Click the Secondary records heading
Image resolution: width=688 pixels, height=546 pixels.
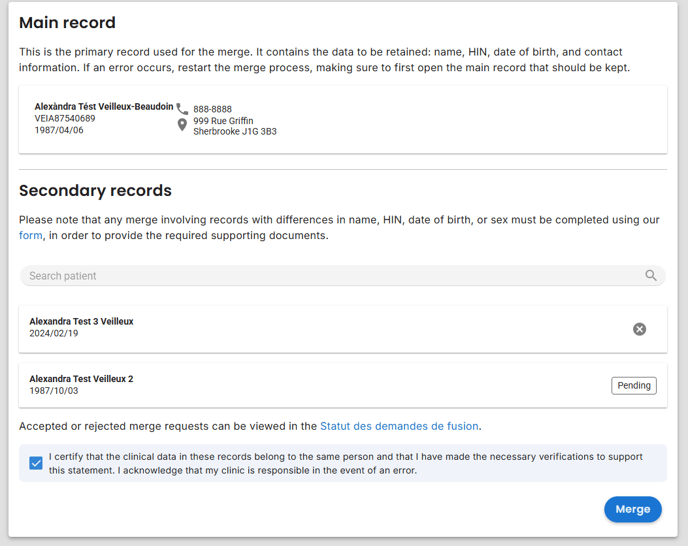[x=95, y=190]
